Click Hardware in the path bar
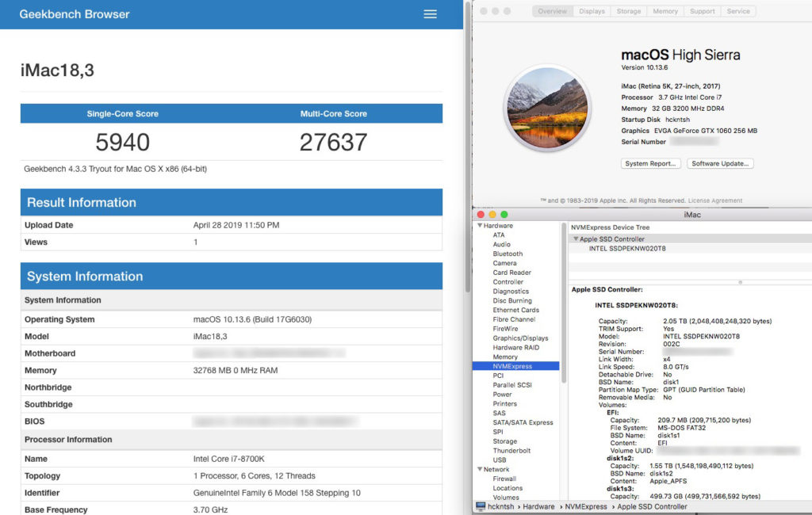This screenshot has height=515, width=812. coord(538,507)
